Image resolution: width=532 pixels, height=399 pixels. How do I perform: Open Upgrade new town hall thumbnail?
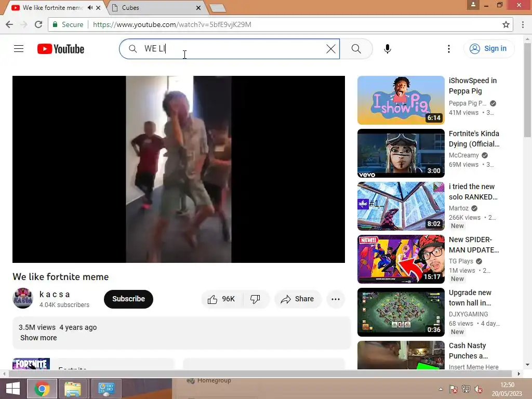click(x=401, y=312)
